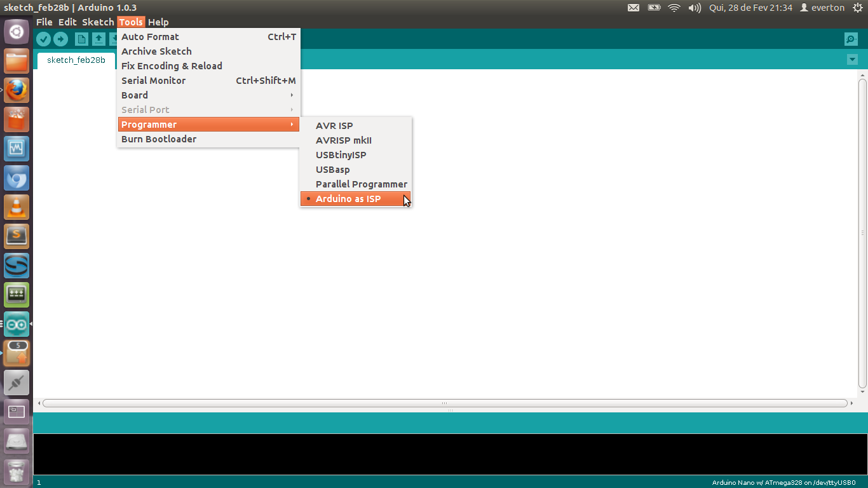
Task: Open the Sketch menu
Action: tap(97, 22)
